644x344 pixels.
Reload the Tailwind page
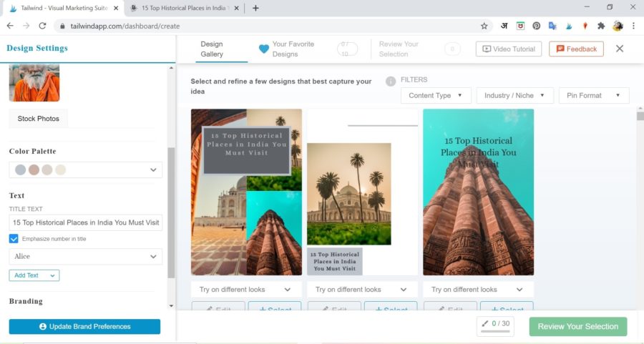[x=42, y=26]
